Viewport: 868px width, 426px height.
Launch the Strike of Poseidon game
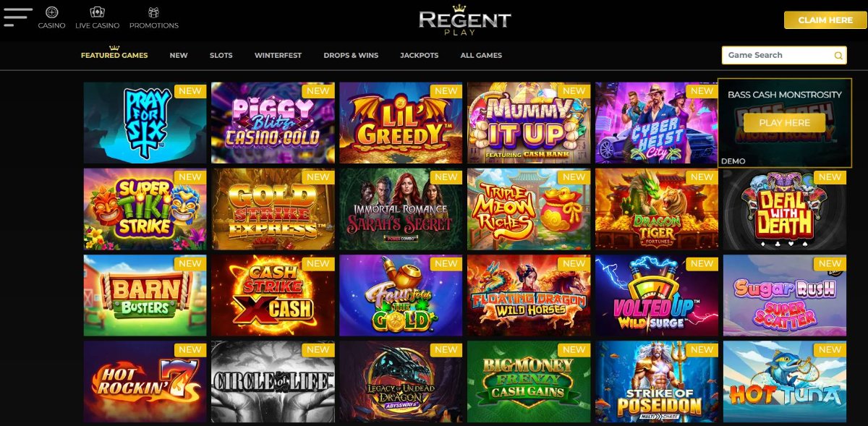coord(657,382)
